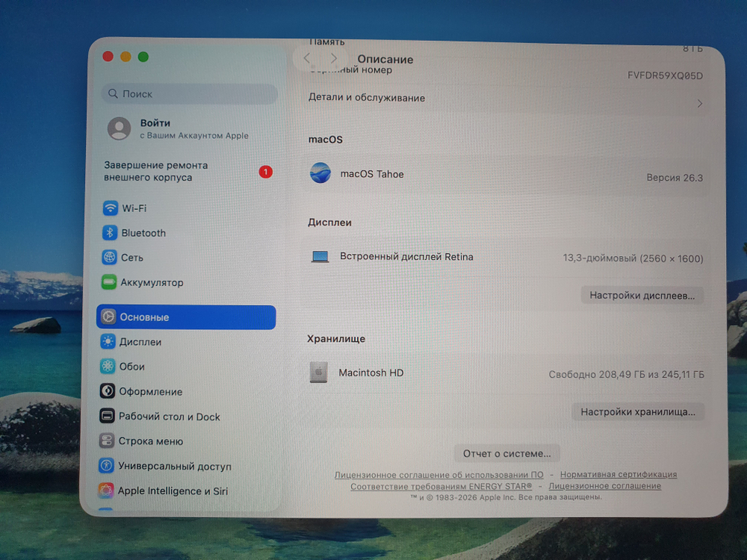Select the Аккумулятор battery icon
The width and height of the screenshot is (747, 560).
(x=108, y=282)
